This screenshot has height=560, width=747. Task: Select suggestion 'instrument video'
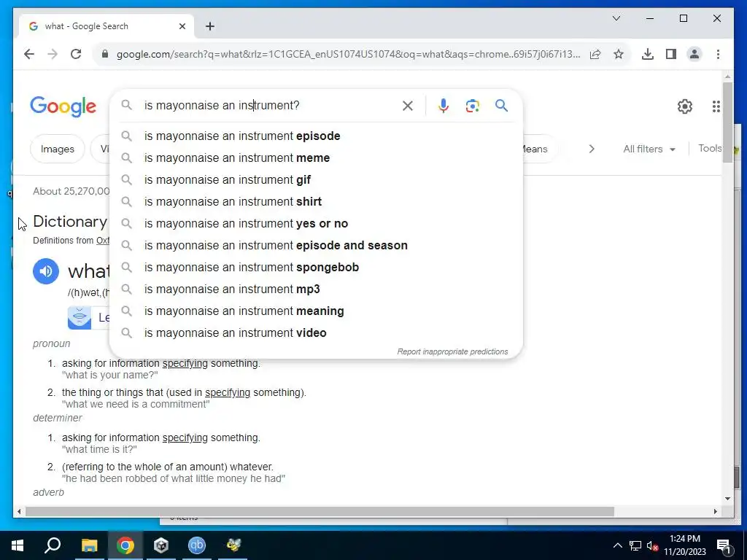click(316, 332)
